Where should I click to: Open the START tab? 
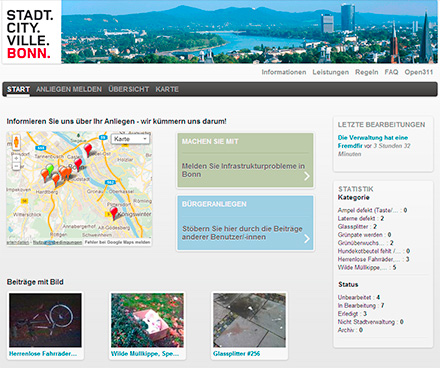click(18, 89)
